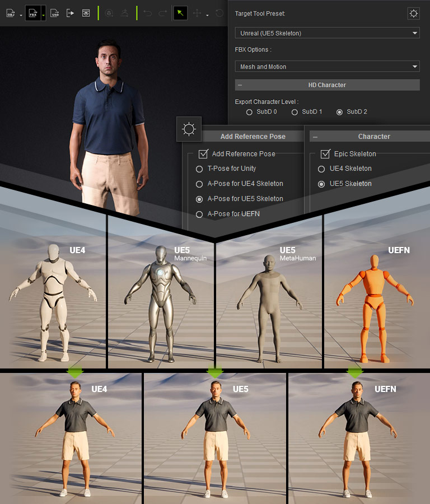
Task: Collapse the HD Character section
Action: pos(240,85)
